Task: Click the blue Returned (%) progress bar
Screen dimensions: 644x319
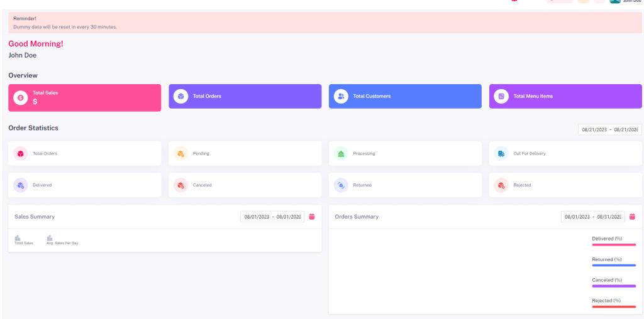Action: 614,265
